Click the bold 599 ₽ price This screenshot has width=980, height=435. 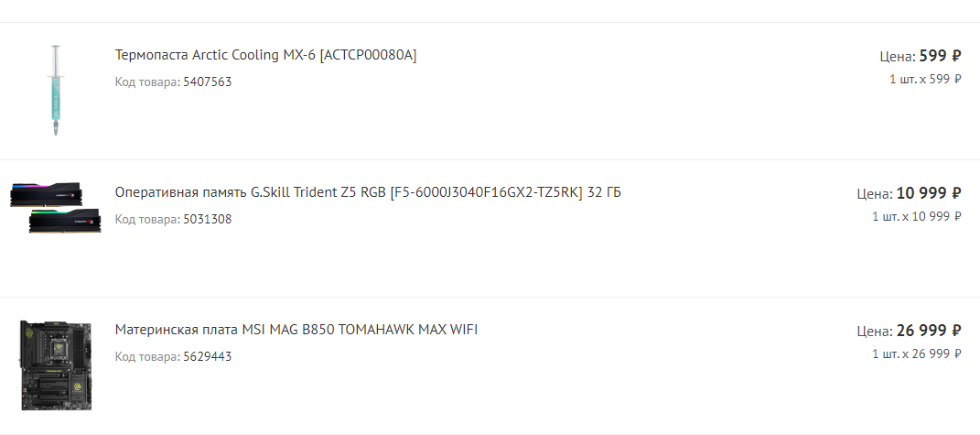[940, 56]
